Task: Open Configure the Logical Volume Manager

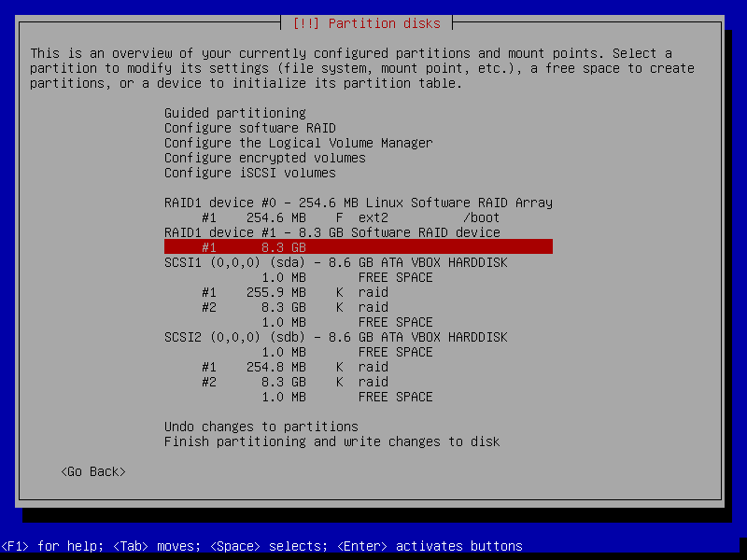Action: [298, 143]
